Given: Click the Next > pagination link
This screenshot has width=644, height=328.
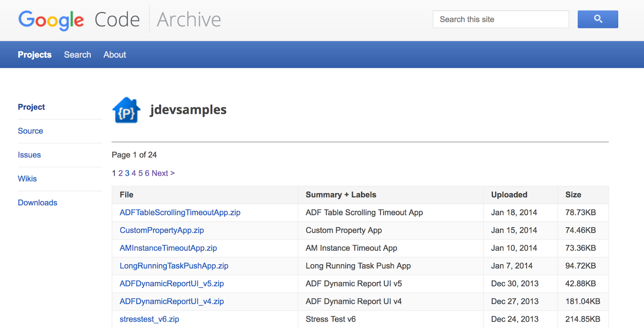Looking at the screenshot, I should coord(163,173).
